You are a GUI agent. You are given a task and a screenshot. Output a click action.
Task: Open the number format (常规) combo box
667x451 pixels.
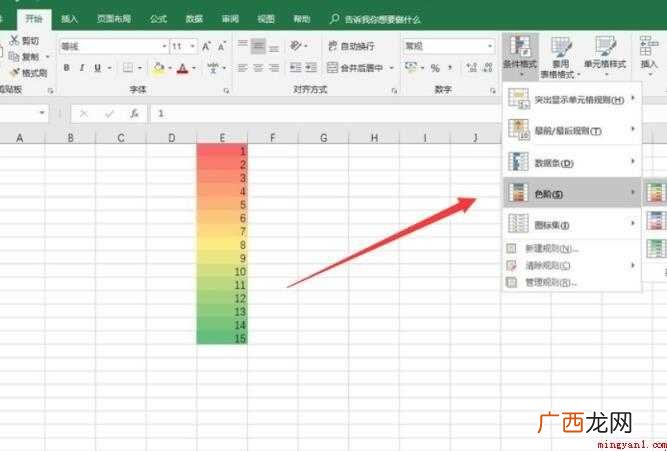pyautogui.click(x=449, y=46)
